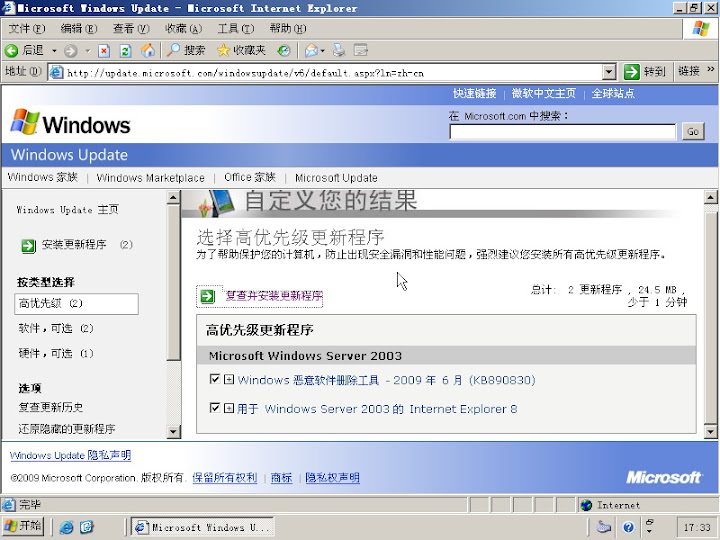Open the 编辑(E) menu
This screenshot has width=720, height=540.
click(79, 28)
